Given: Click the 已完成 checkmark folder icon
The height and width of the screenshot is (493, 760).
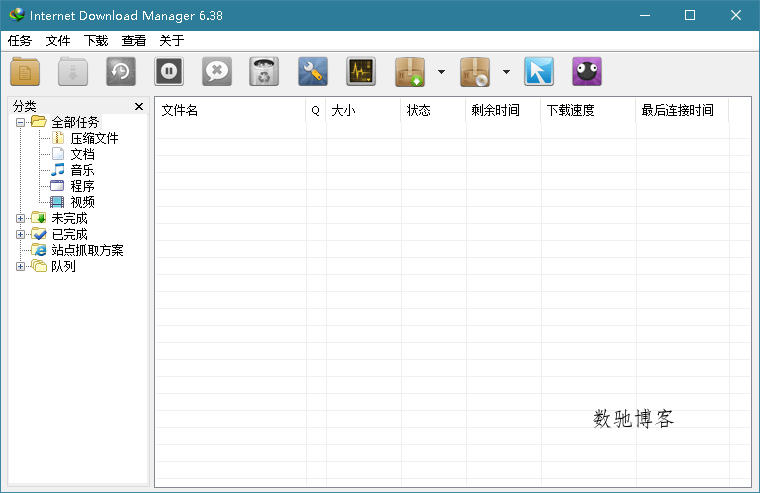Looking at the screenshot, I should (39, 234).
